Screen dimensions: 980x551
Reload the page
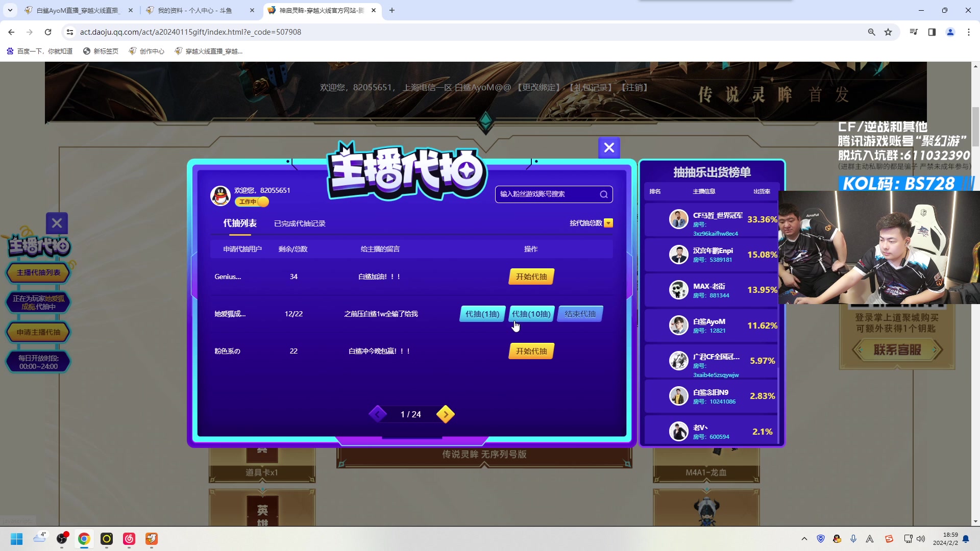click(x=48, y=32)
